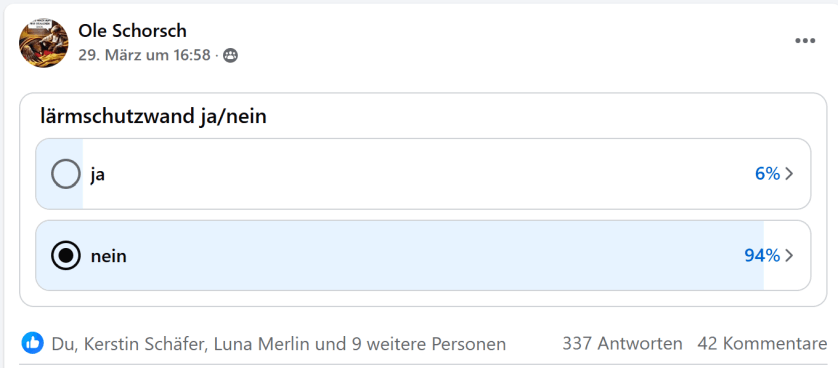Click the 6% result for 'ja'
The image size is (838, 368).
pyautogui.click(x=767, y=174)
